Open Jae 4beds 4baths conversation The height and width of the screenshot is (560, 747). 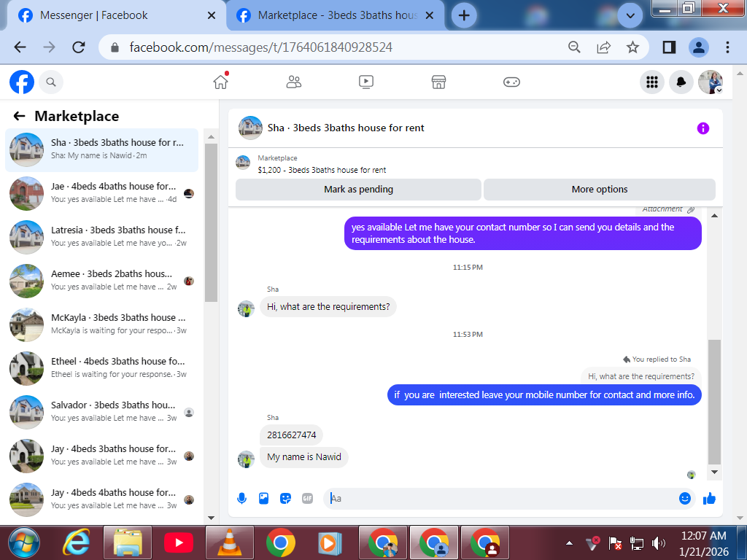click(101, 193)
